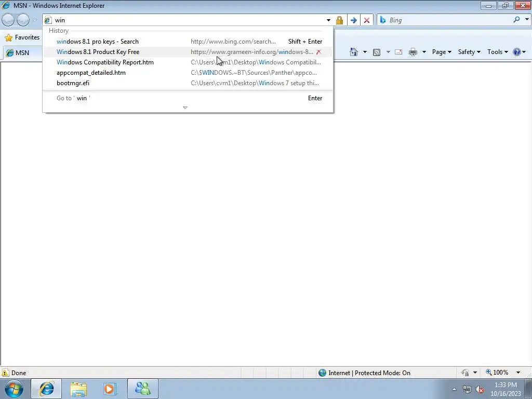Select 'appcompat_detailed.htm' history entry
532x399 pixels.
coord(188,73)
